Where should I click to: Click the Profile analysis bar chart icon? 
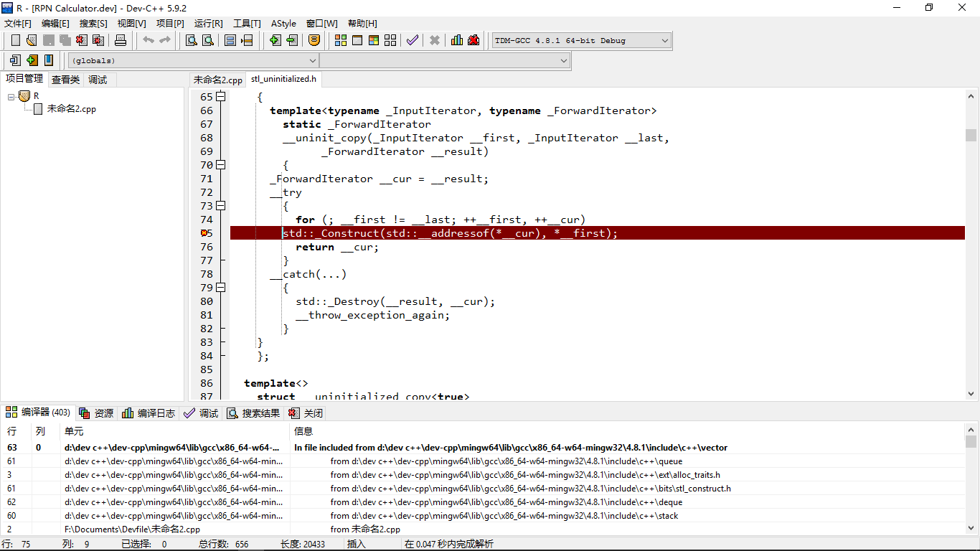click(457, 40)
